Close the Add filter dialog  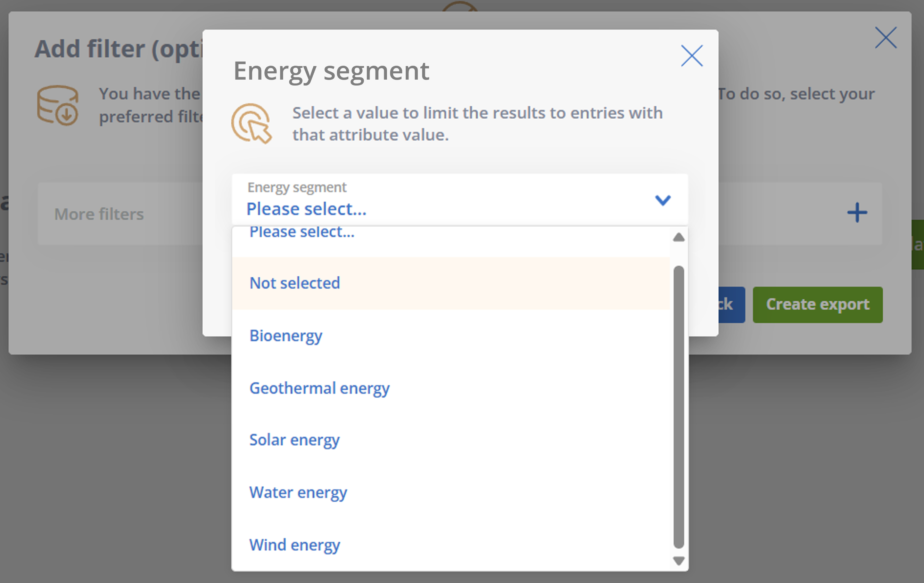(886, 38)
